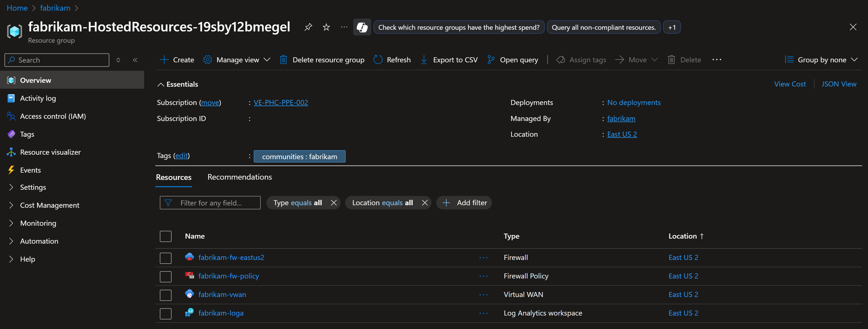Click the Delete resource group trash icon
Image resolution: width=868 pixels, height=329 pixels.
tap(283, 60)
